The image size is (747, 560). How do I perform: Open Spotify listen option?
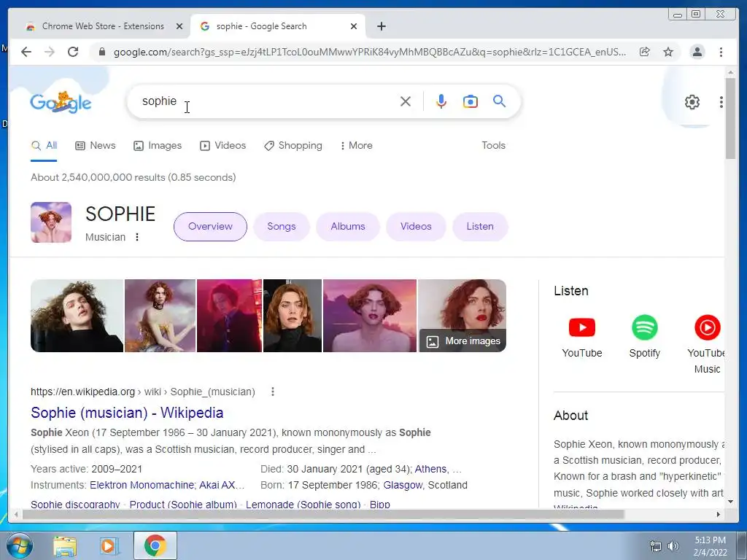(x=645, y=337)
